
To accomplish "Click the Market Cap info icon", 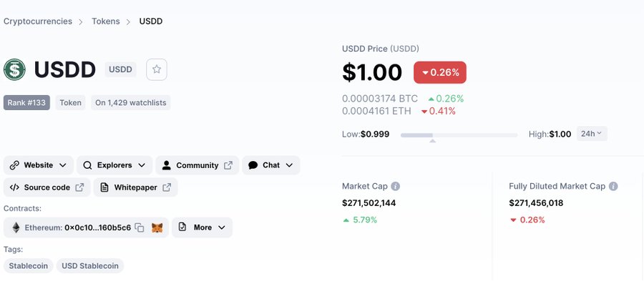I will click(395, 187).
